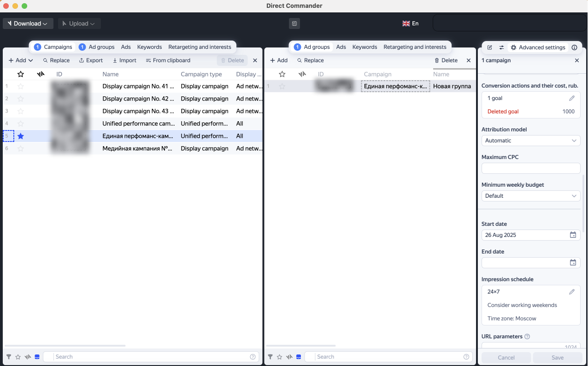Viewport: 588px width, 366px height.
Task: Edit the conversion goal with the pencil icon
Action: (x=572, y=98)
